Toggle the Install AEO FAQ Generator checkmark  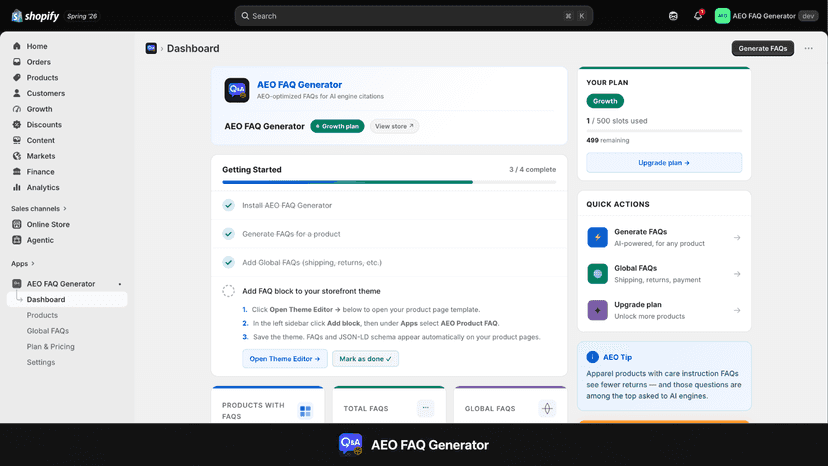point(228,205)
